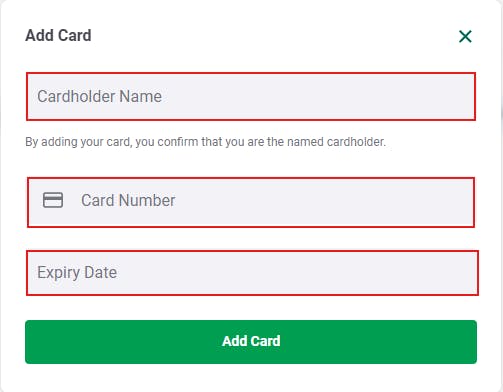The image size is (503, 392).
Task: Click the 'Expiry Date' placeholder text
Action: 77,273
